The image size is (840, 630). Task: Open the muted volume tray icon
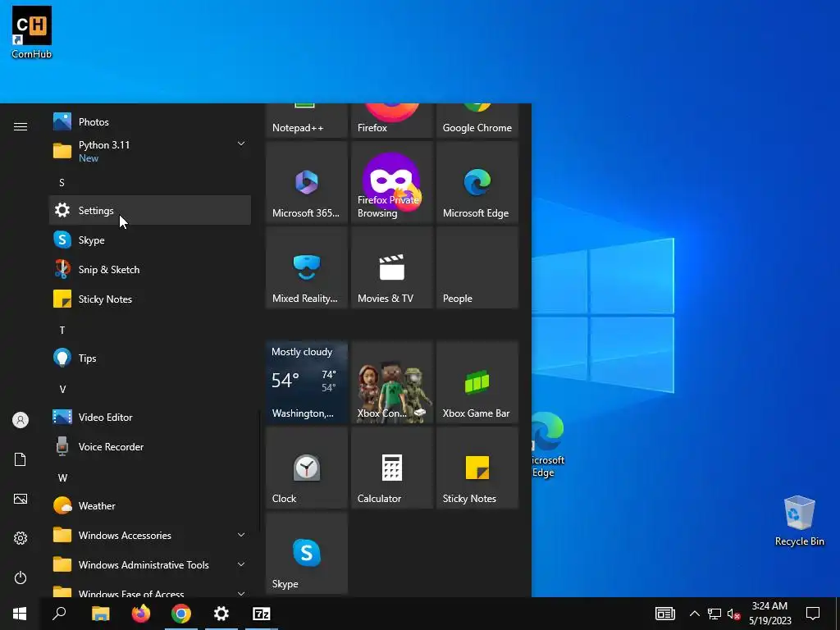pyautogui.click(x=734, y=614)
